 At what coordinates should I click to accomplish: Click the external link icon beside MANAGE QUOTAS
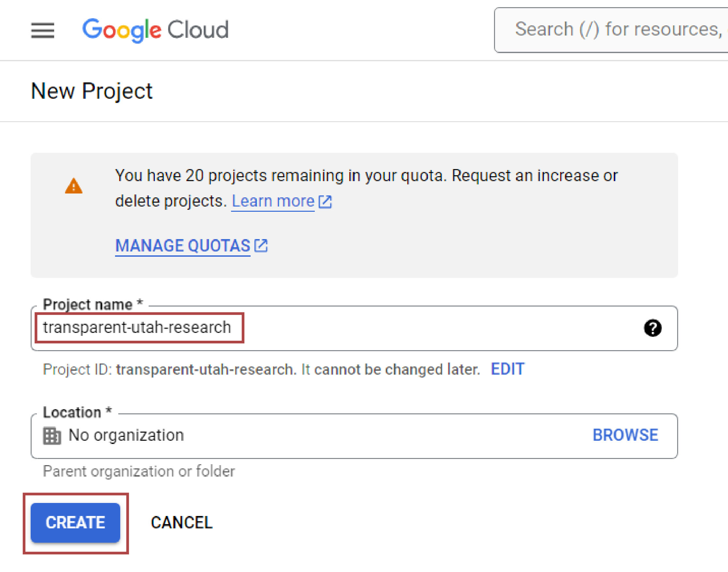pyautogui.click(x=261, y=245)
